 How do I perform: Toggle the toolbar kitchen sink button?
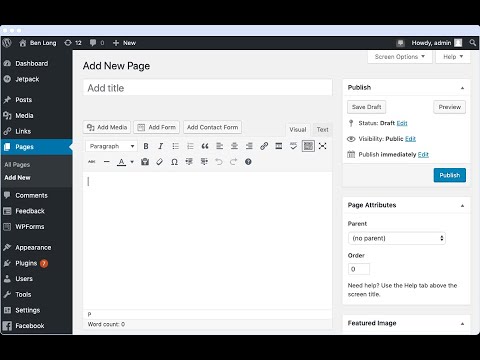click(308, 146)
